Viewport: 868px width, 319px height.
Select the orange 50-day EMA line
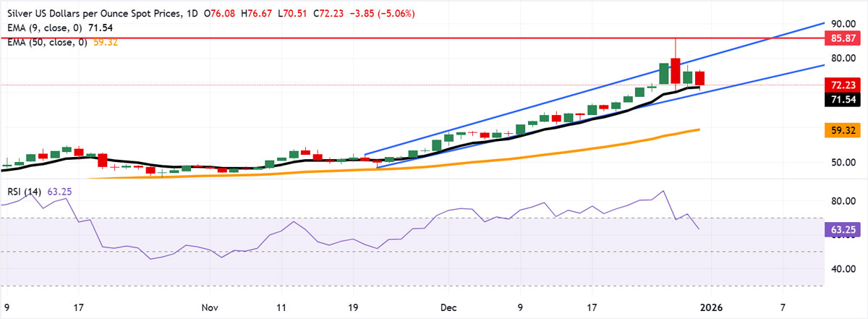point(506,159)
